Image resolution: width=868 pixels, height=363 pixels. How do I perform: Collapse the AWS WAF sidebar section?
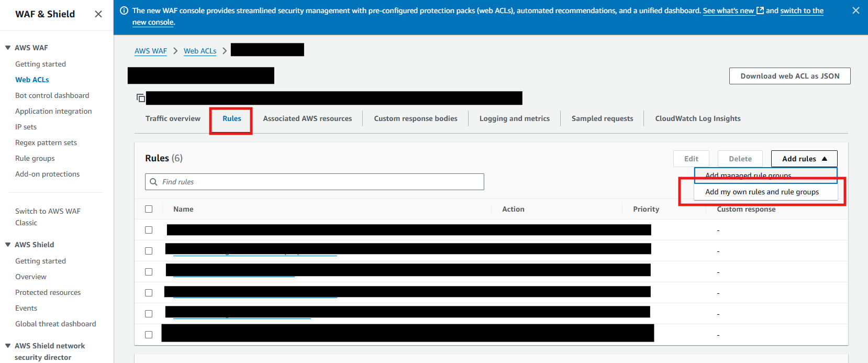(x=8, y=48)
